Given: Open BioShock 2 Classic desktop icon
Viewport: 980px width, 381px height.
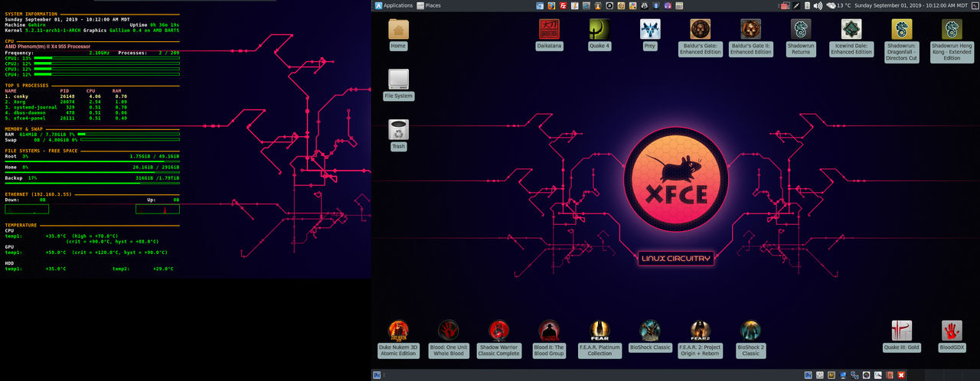Looking at the screenshot, I should (750, 340).
